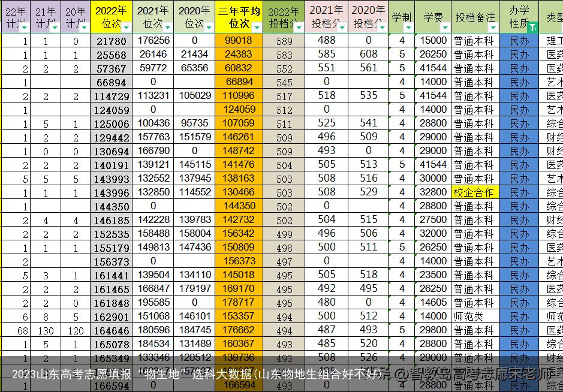Open the 21年计划 column filter dropdown

55,28
